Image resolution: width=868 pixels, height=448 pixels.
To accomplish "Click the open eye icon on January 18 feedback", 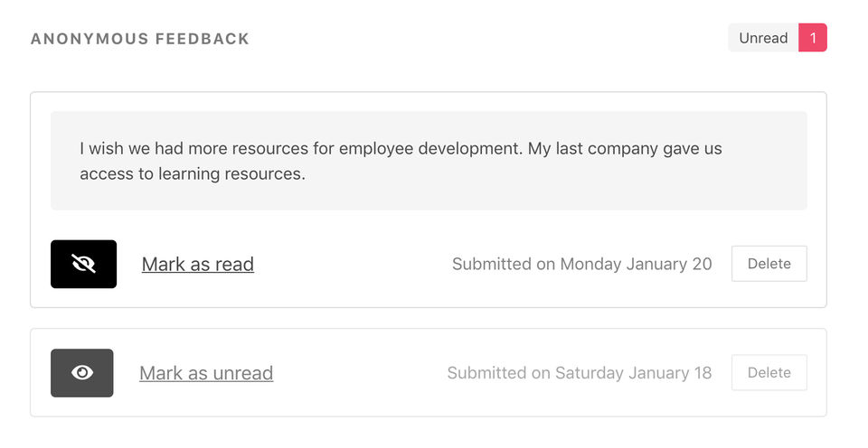I will point(82,373).
